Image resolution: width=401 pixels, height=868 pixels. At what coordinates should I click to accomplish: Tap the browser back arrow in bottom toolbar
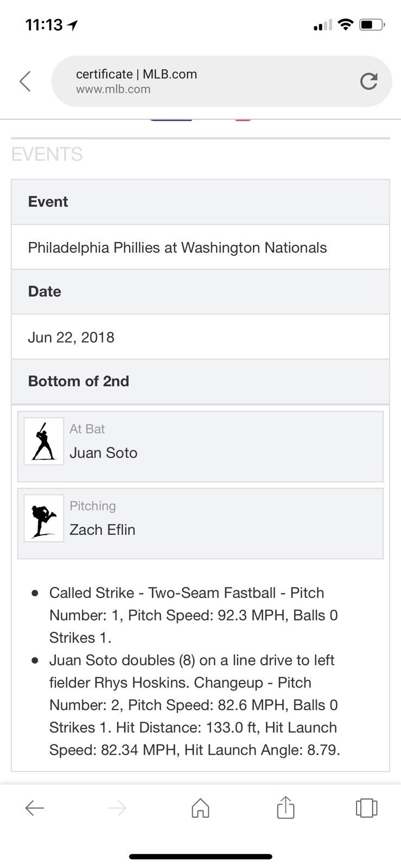35,808
